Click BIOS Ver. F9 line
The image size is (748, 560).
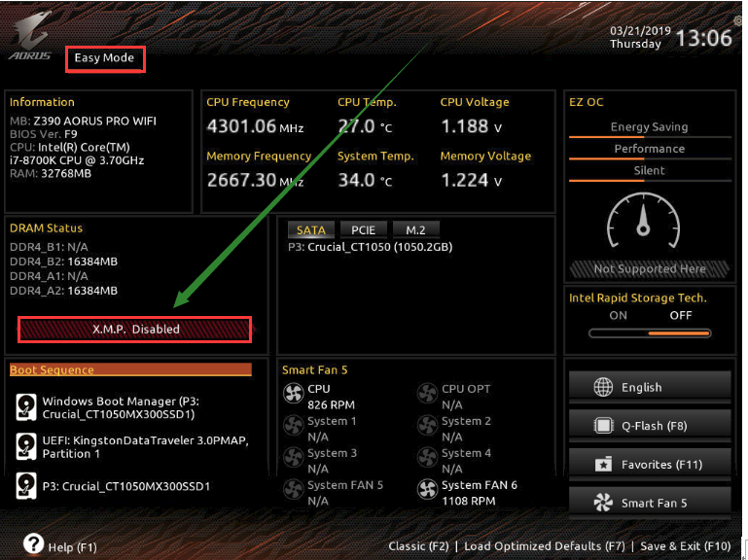pyautogui.click(x=44, y=134)
